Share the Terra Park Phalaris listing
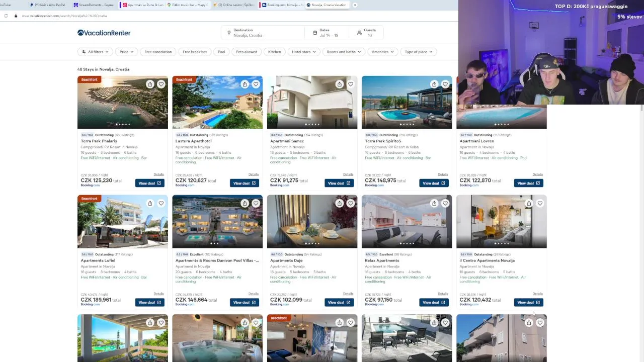The height and width of the screenshot is (362, 644). (150, 84)
